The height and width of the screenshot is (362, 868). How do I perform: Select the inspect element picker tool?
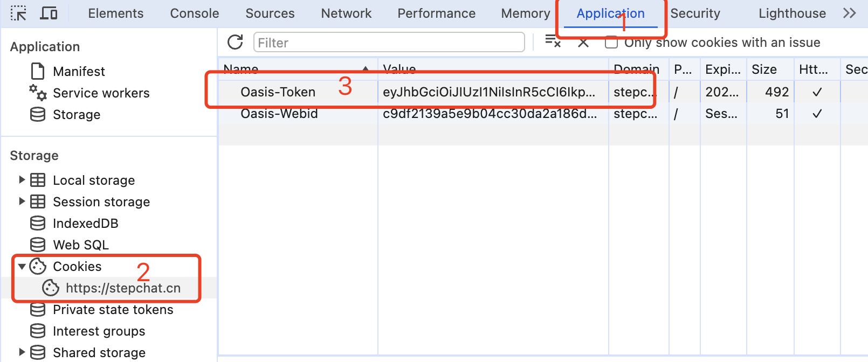tap(18, 13)
